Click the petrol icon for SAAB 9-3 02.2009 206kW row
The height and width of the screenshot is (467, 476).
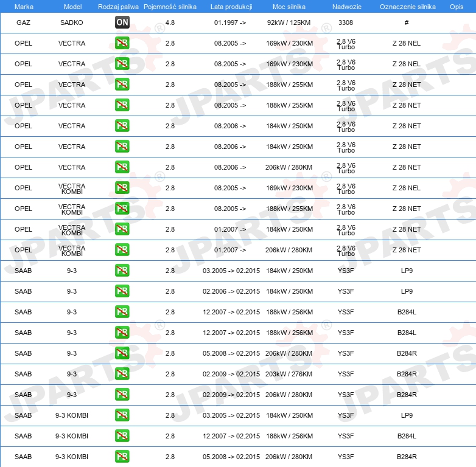coord(122,394)
